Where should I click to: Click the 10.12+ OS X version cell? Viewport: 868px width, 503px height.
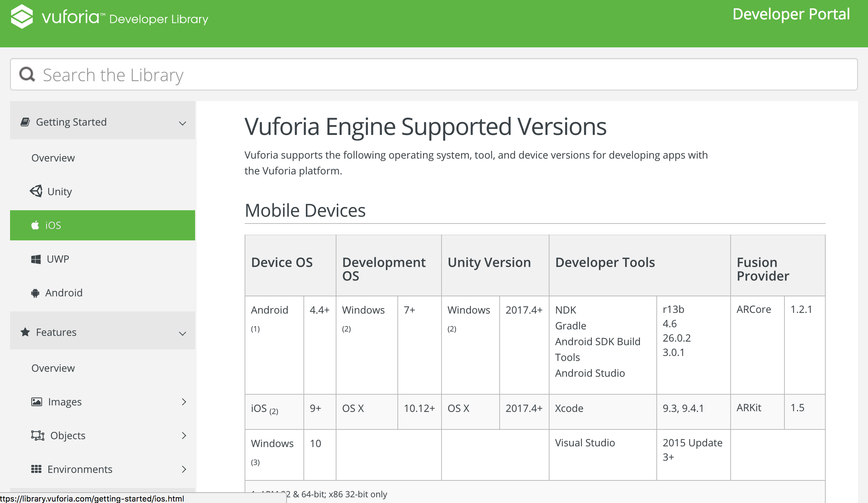pos(420,412)
